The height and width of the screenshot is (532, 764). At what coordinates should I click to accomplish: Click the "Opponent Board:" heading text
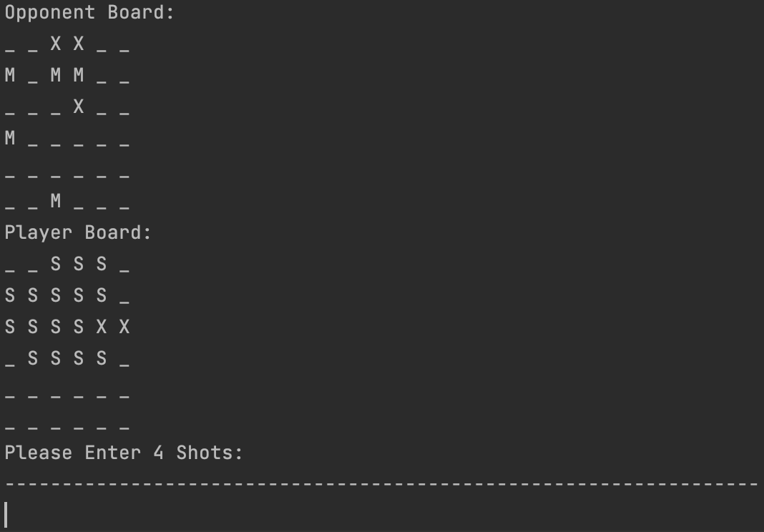coord(89,13)
